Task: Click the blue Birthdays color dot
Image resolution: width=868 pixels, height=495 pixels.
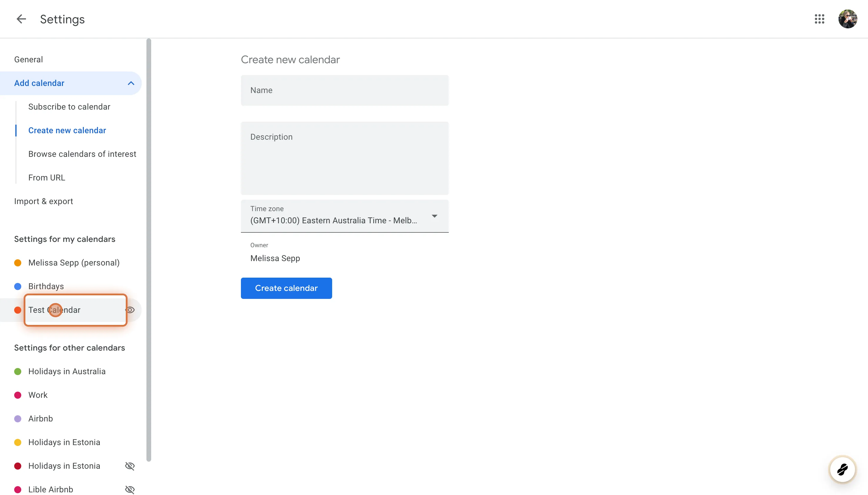Action: tap(18, 286)
